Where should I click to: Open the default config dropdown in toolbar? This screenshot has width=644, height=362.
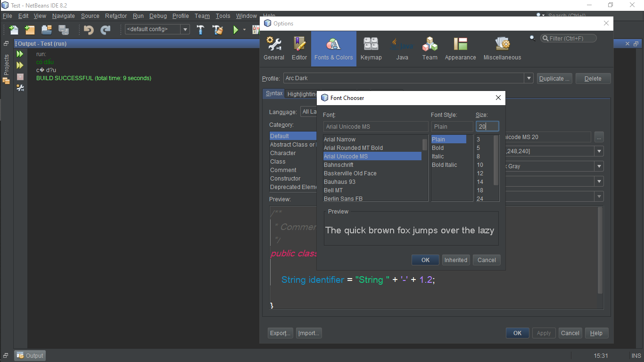click(185, 29)
